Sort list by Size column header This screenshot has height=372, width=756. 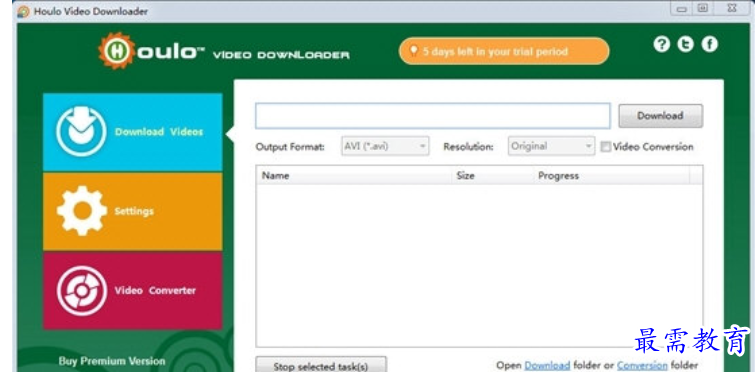point(493,176)
